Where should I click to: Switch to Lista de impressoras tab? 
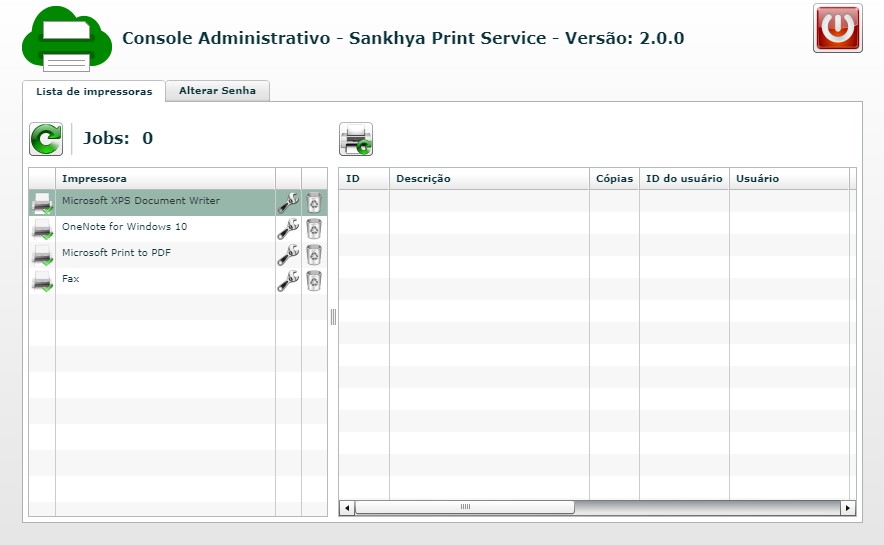[x=94, y=91]
